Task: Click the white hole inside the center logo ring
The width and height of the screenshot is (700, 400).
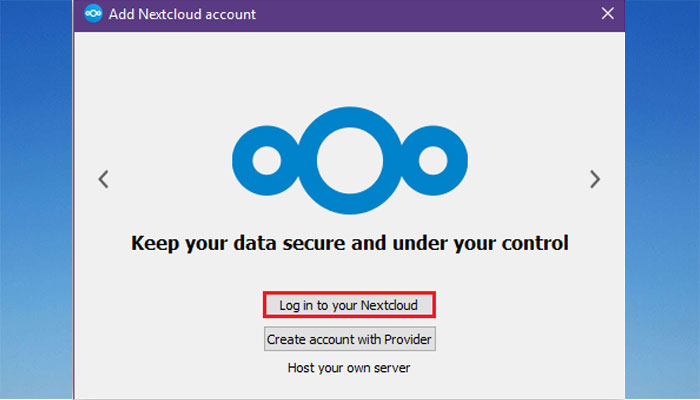Action: (350, 161)
